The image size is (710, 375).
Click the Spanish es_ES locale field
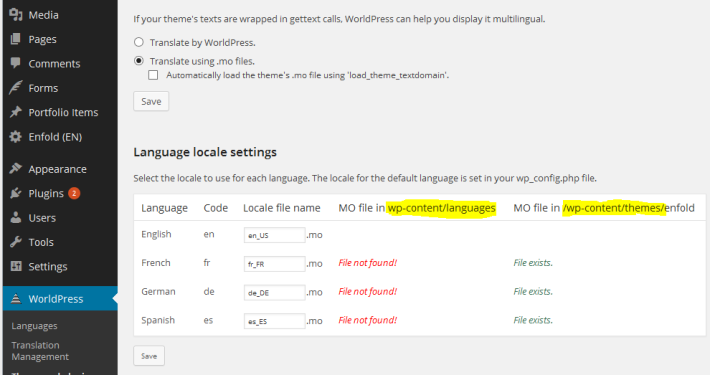(274, 321)
